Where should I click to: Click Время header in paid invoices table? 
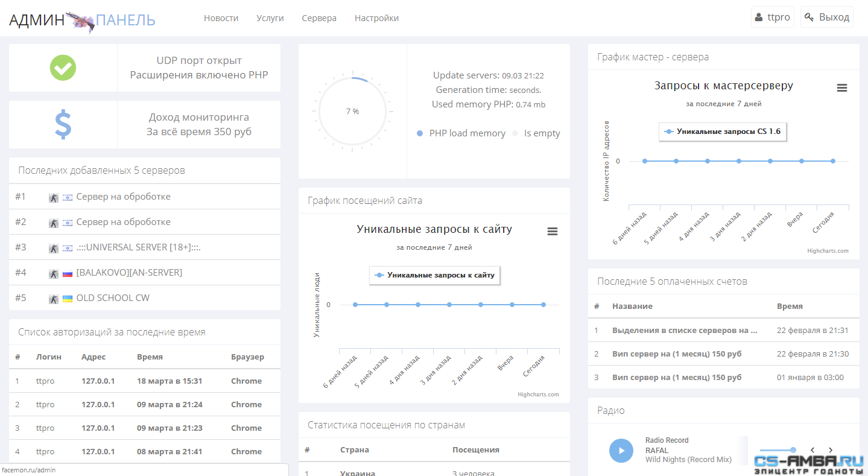790,306
